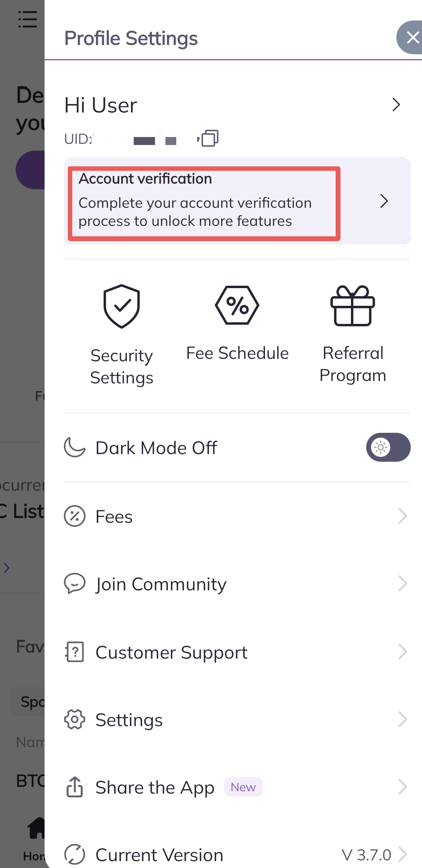The image size is (422, 868).
Task: Open the Referral Program gift icon
Action: click(x=353, y=306)
